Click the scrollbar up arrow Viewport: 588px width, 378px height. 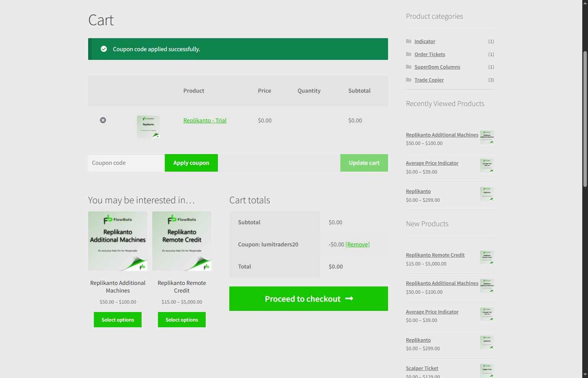pos(585,3)
